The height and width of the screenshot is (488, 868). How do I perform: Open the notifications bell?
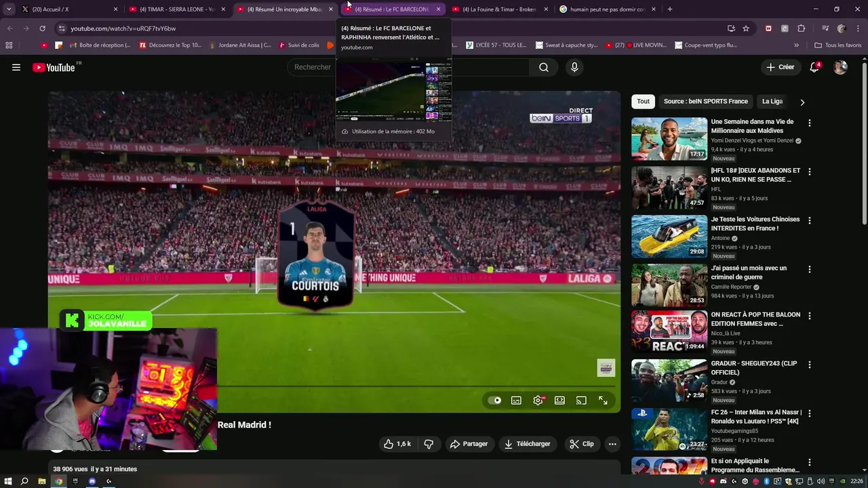pyautogui.click(x=814, y=67)
